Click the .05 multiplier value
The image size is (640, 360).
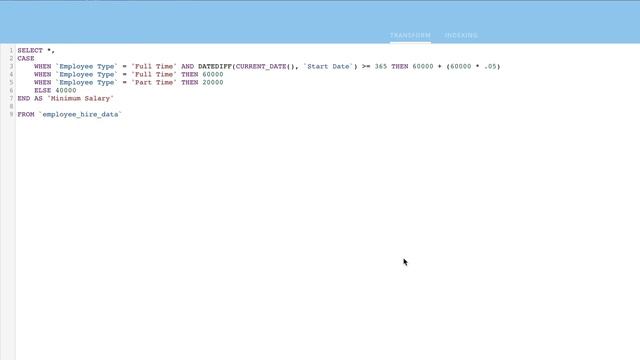click(490, 66)
